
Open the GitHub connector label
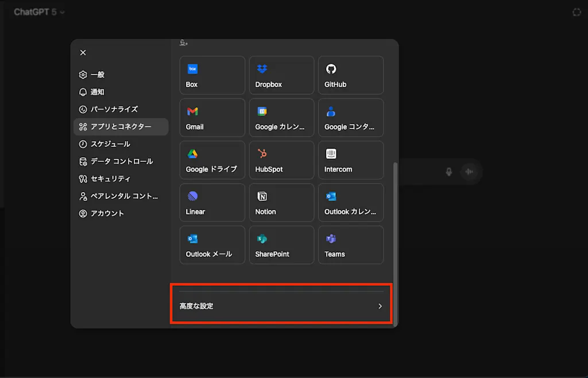(x=335, y=85)
